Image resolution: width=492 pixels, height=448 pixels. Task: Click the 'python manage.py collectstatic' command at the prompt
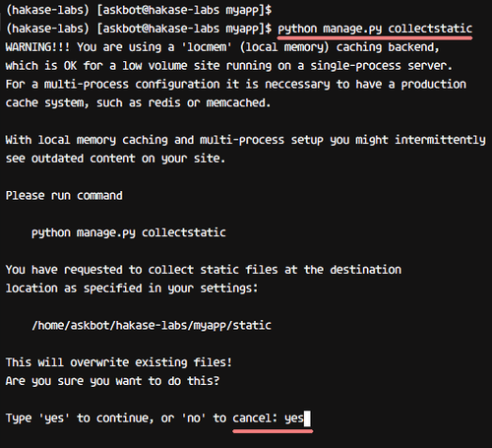click(375, 29)
